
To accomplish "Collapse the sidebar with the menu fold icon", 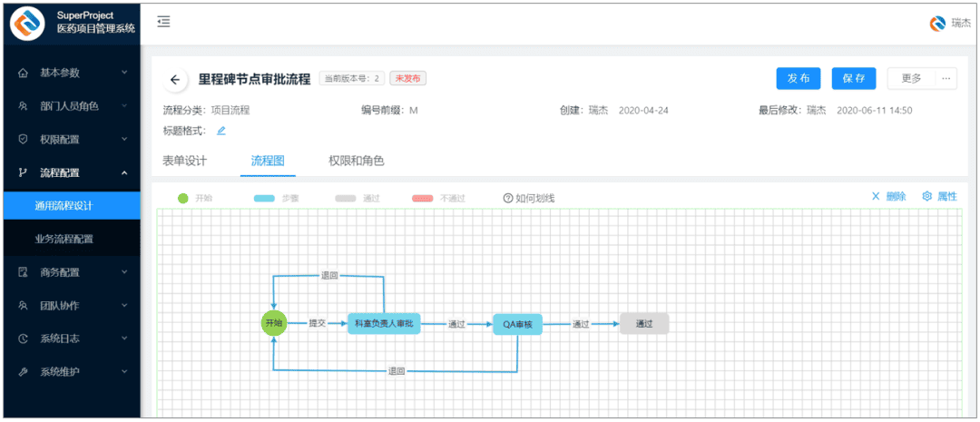I will (x=163, y=22).
